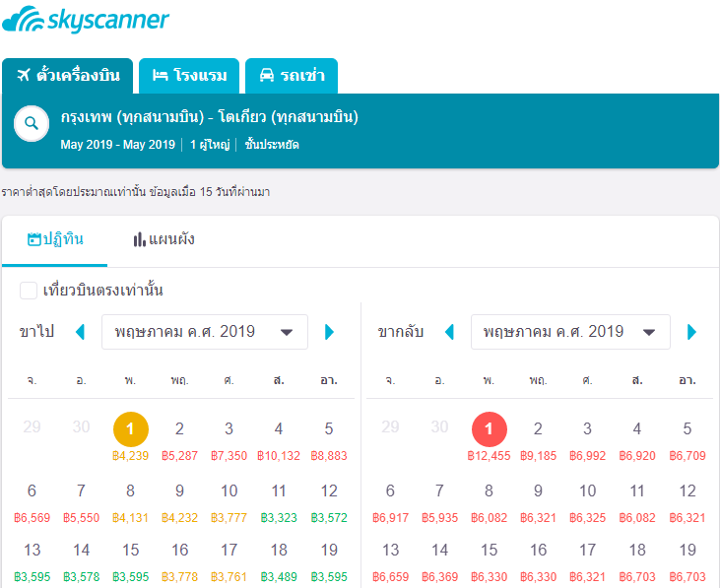Click the bar chart icon on แผนผัง tab
720x588 pixels.
pyautogui.click(x=139, y=239)
